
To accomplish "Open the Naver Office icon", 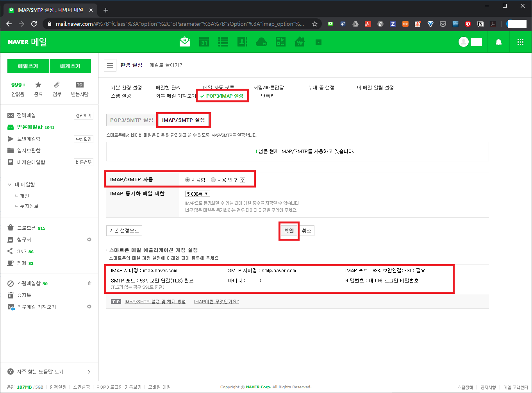I will pyautogui.click(x=280, y=42).
